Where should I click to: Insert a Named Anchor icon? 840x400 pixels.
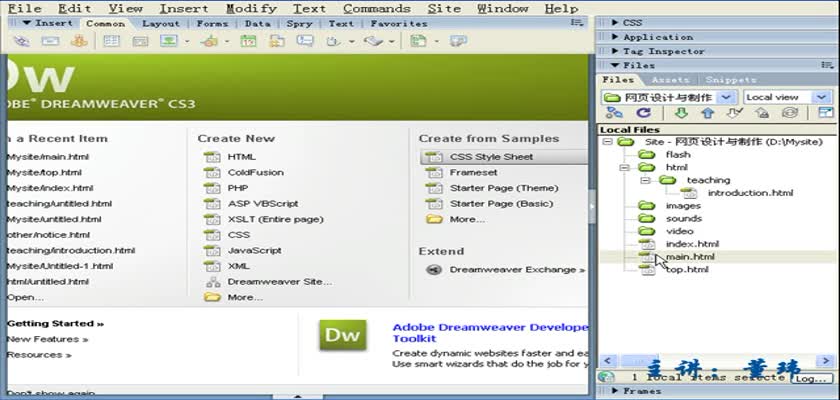coord(79,41)
